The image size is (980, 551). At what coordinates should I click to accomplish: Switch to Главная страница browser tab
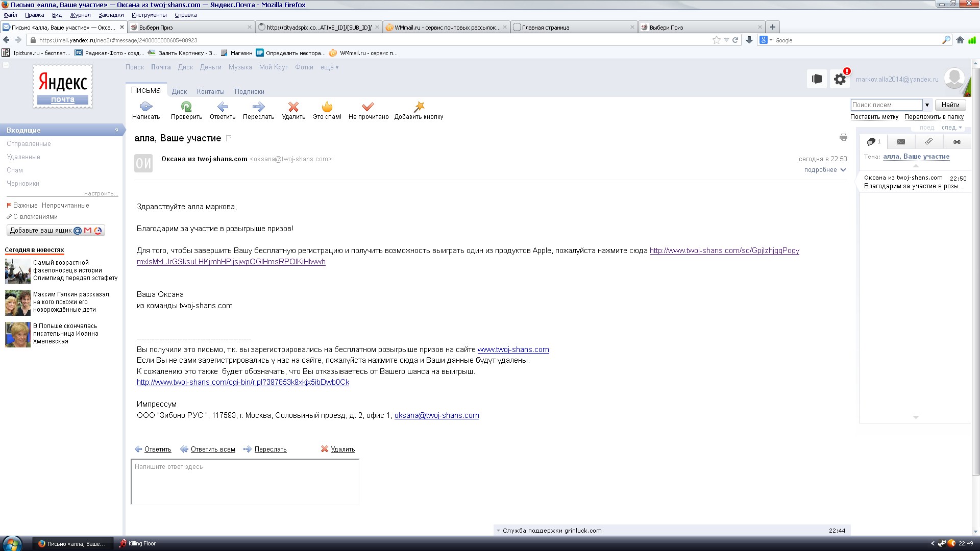tap(574, 28)
